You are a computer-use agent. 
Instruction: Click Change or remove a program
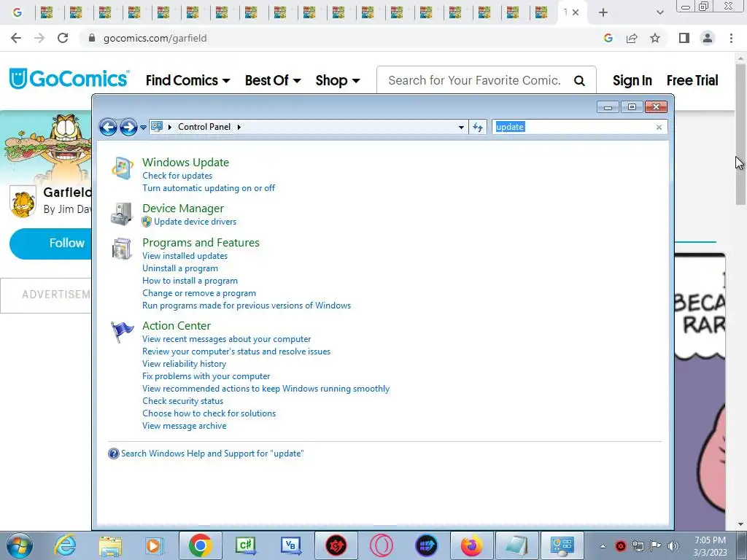[x=199, y=293]
